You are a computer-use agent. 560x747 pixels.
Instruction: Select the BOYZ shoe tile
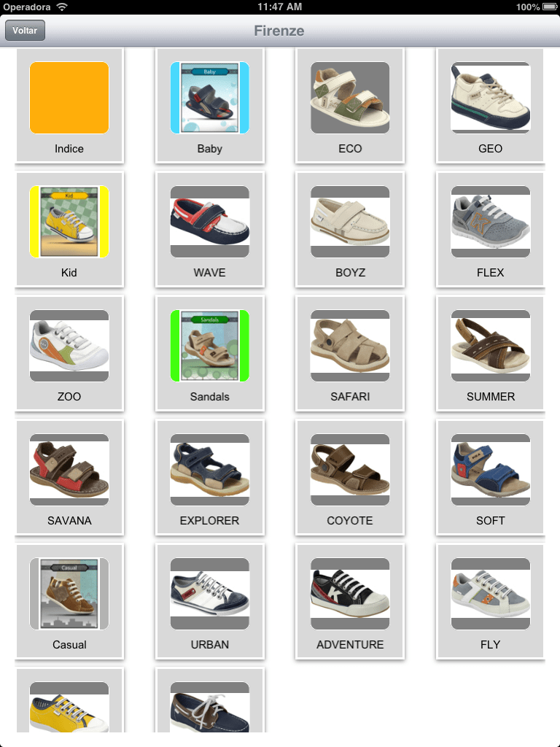tap(350, 229)
